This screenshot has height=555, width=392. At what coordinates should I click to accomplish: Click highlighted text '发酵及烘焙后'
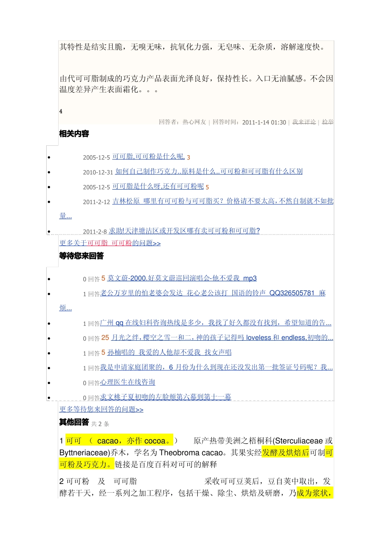click(x=286, y=453)
